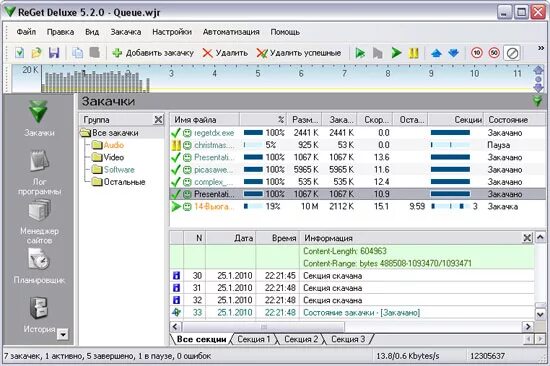Switch to Все секции tab
550x366 pixels.
coord(201,339)
